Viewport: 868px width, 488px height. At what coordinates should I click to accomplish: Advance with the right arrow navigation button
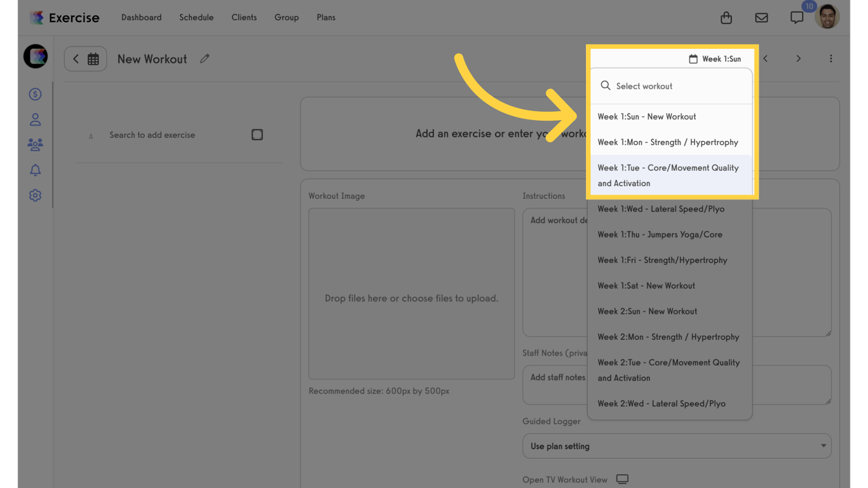tap(799, 58)
